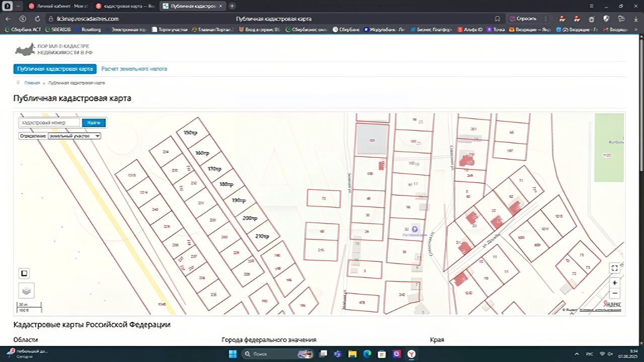Expand the browser tab list chevron
Viewport: 644px width, 362px height.
pyautogui.click(x=19, y=6)
